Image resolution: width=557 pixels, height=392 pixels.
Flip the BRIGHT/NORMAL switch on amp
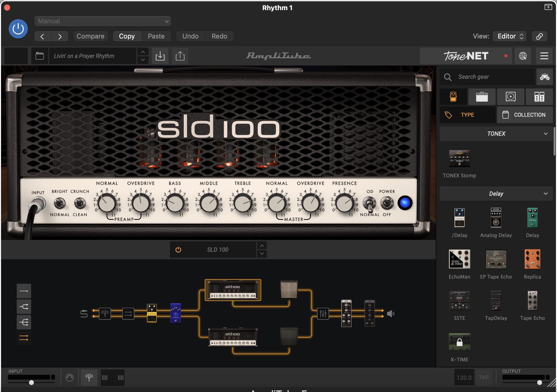pos(60,203)
